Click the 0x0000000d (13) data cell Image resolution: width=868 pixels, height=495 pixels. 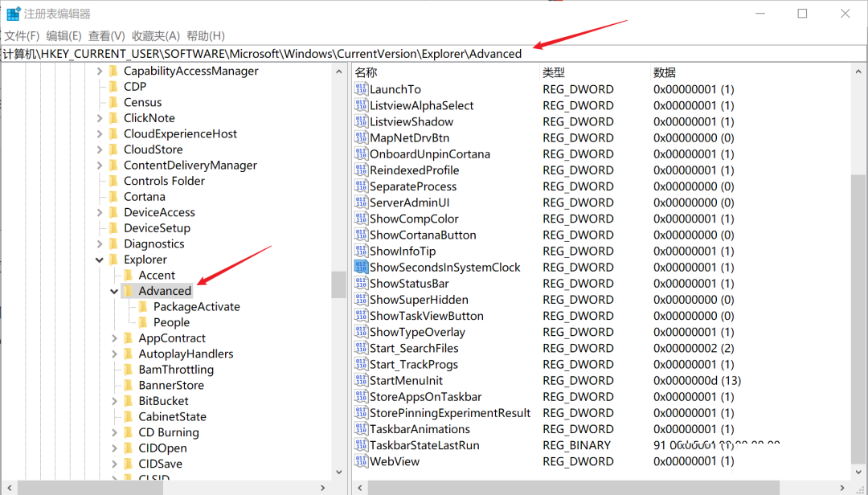tap(697, 380)
